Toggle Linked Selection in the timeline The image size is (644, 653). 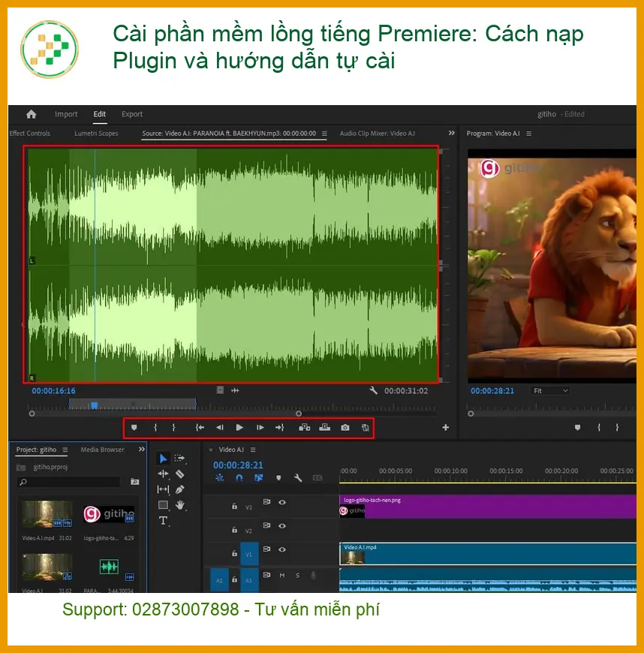click(x=259, y=478)
